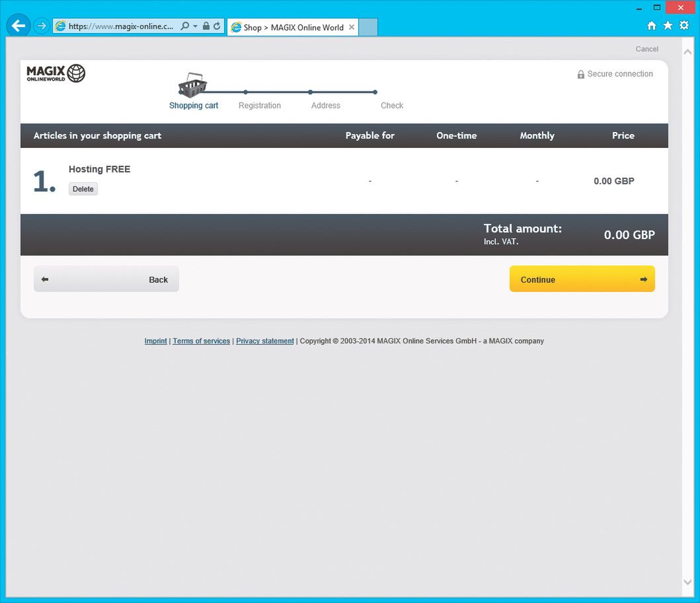700x603 pixels.
Task: Maximize the browser window
Action: click(656, 7)
